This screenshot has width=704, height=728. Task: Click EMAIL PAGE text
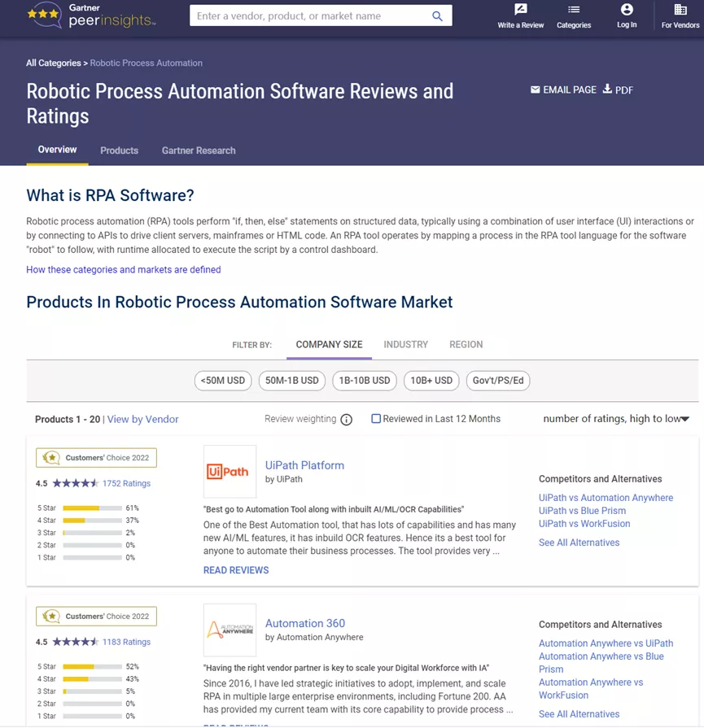pyautogui.click(x=570, y=90)
